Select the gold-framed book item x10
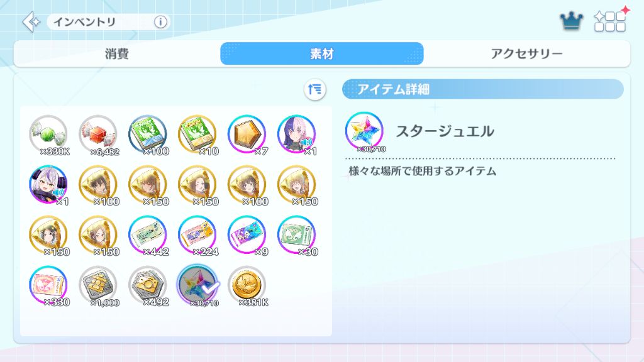Viewport: 644px width, 362px height. click(x=198, y=135)
